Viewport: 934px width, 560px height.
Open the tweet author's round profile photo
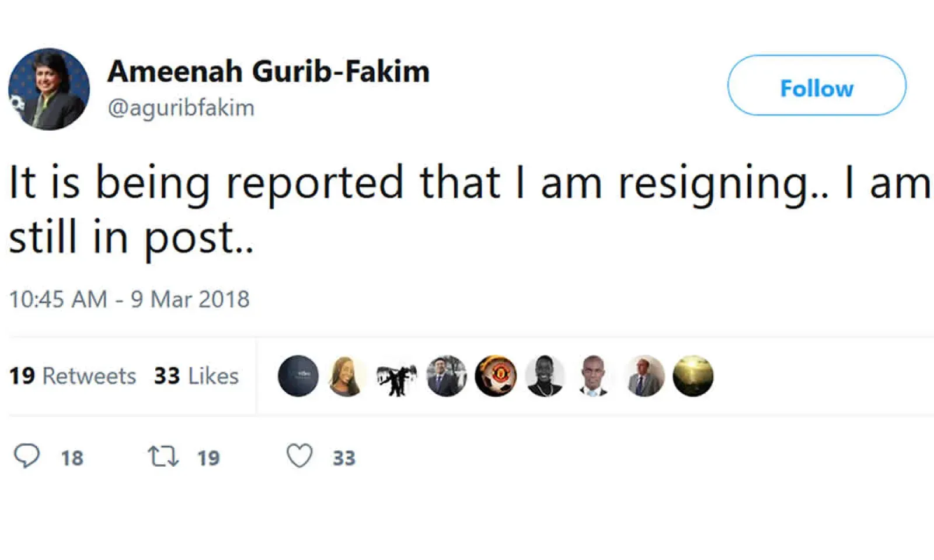coord(49,89)
